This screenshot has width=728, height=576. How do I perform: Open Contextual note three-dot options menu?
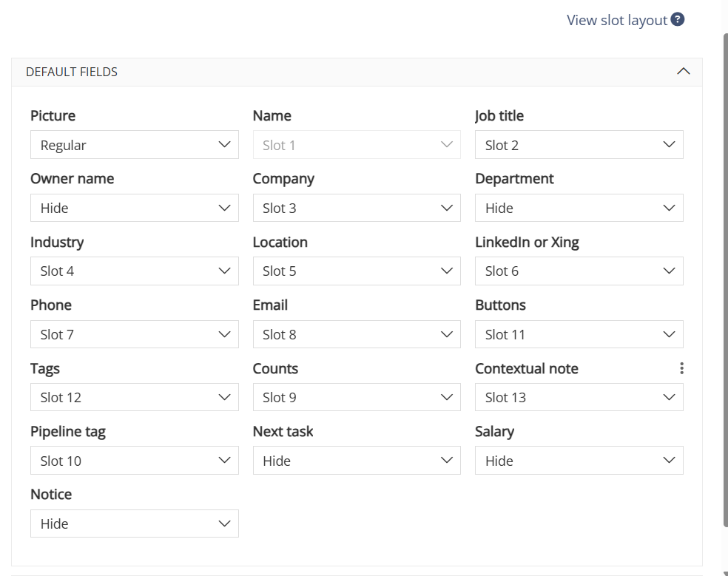click(x=681, y=368)
